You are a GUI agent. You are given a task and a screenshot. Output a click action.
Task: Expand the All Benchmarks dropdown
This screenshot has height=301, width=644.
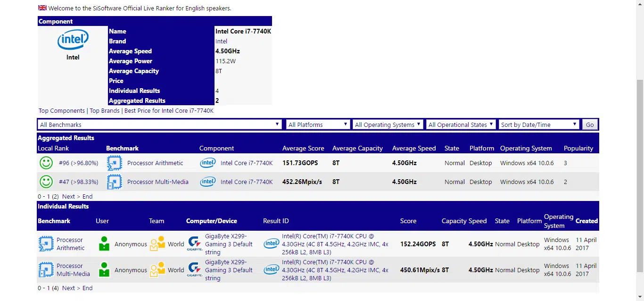pos(160,125)
